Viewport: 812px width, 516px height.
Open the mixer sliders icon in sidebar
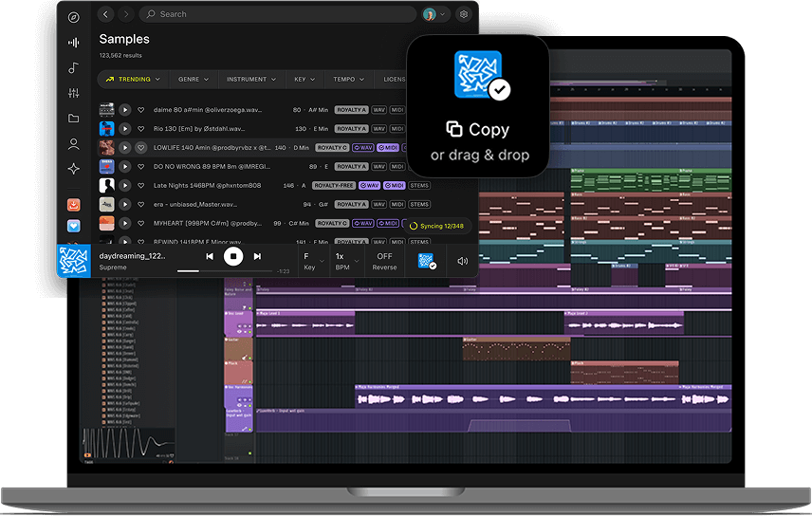point(74,93)
